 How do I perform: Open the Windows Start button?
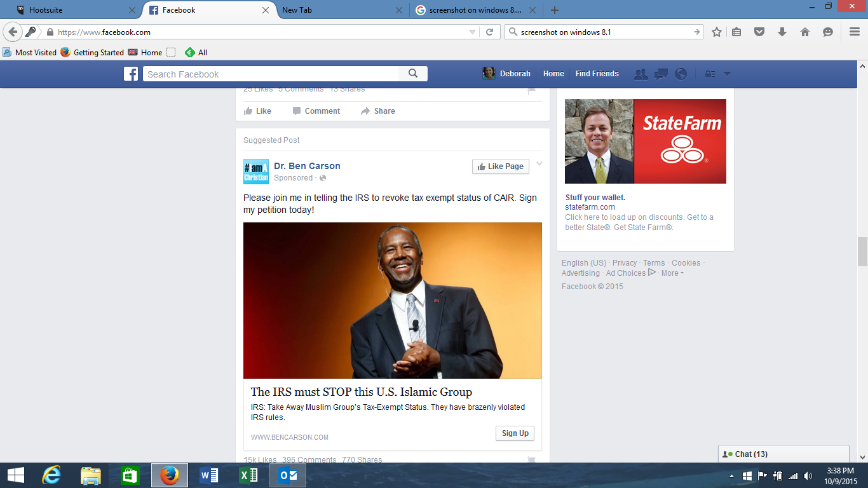click(16, 475)
